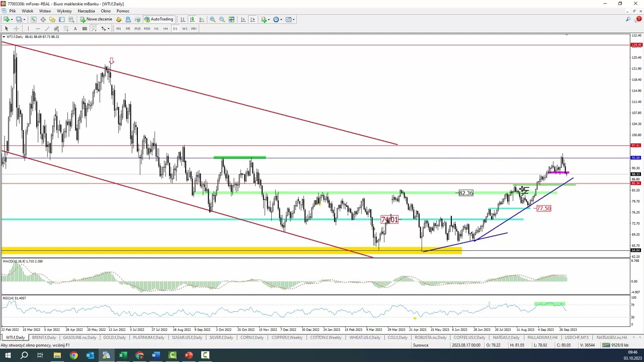Open the Narzędzia menu
This screenshot has width=644, height=362.
(x=86, y=11)
